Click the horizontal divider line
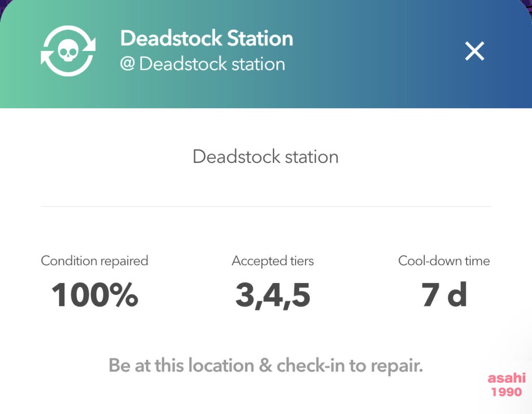Image resolution: width=532 pixels, height=414 pixels. click(x=265, y=206)
